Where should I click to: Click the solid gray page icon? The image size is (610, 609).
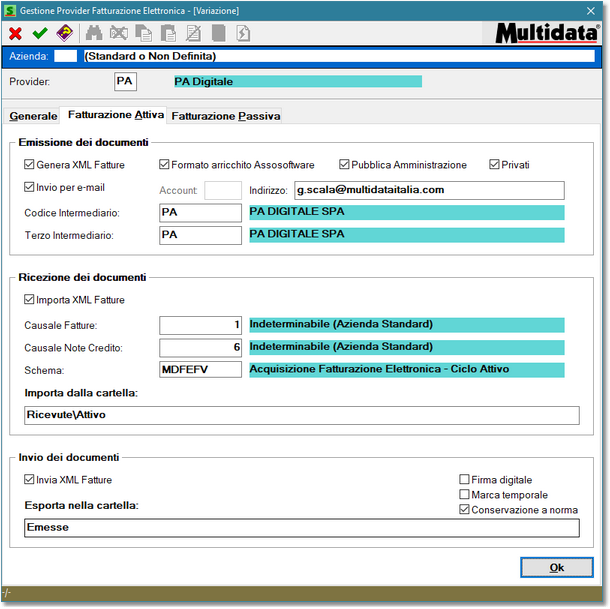coord(218,33)
